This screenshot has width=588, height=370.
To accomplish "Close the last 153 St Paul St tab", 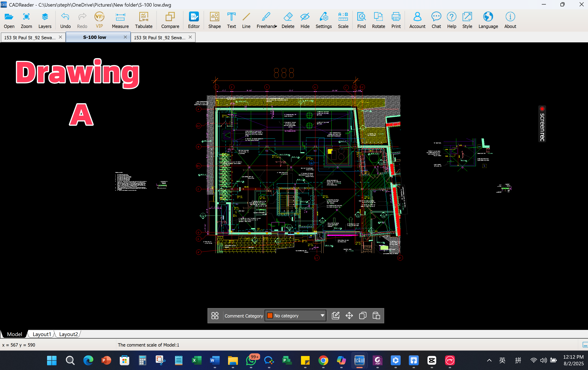I will [190, 37].
